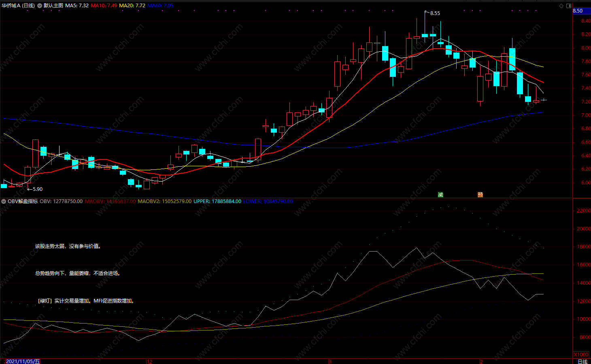Click the 12000 OBV axis label
Viewport: 591px width, 364px height.
(x=584, y=301)
